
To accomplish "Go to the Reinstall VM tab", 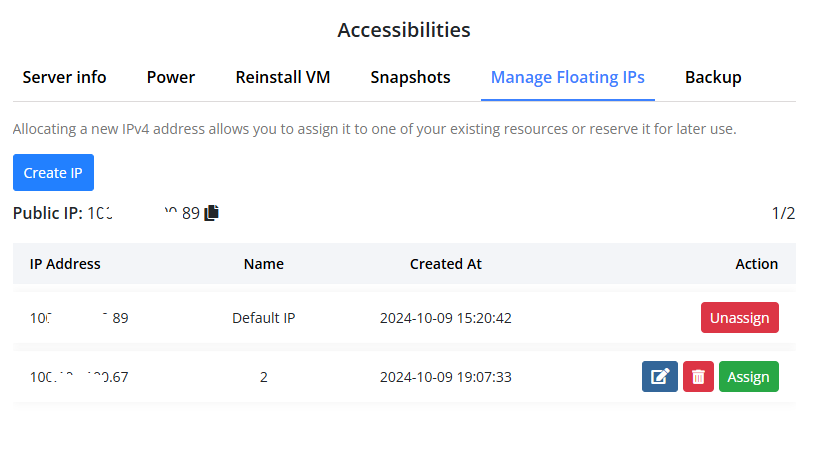I will (283, 77).
